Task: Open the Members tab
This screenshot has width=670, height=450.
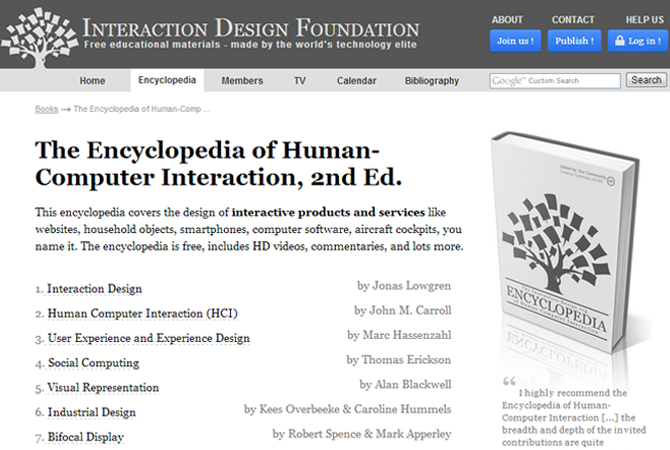Action: pyautogui.click(x=242, y=81)
